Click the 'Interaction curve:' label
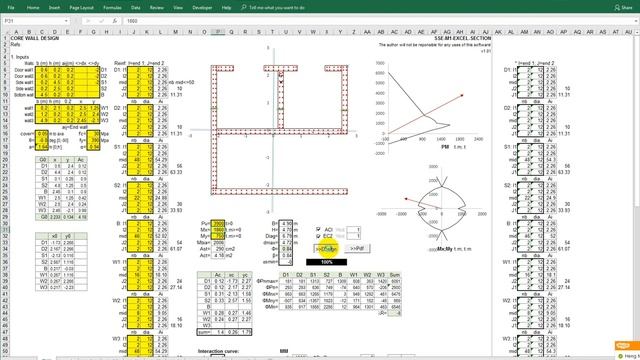The width and height of the screenshot is (640, 360). [x=218, y=351]
